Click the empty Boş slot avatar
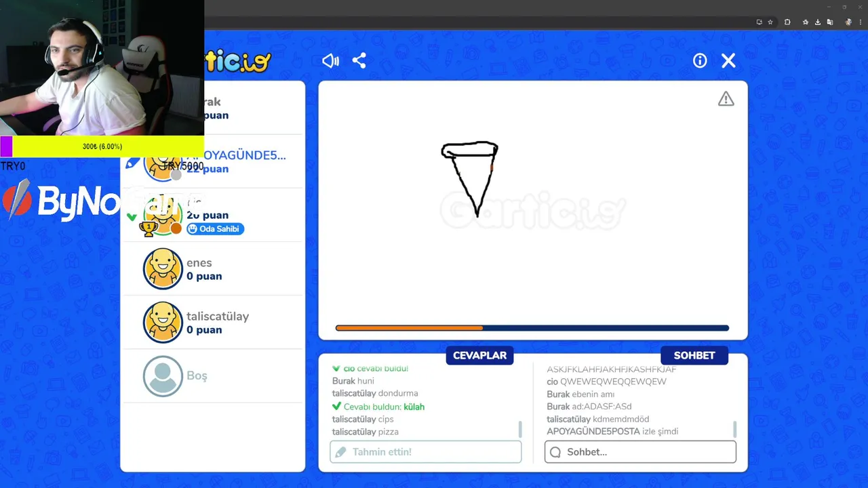The image size is (868, 488). tap(163, 376)
